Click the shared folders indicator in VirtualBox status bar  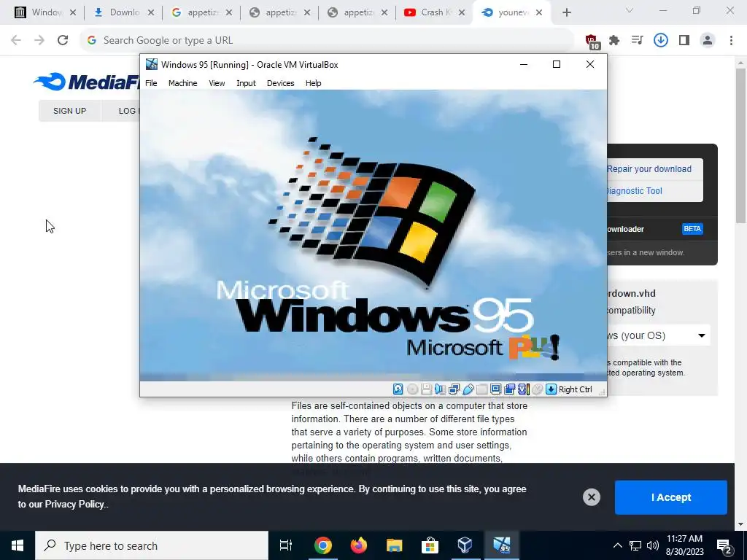click(x=481, y=389)
